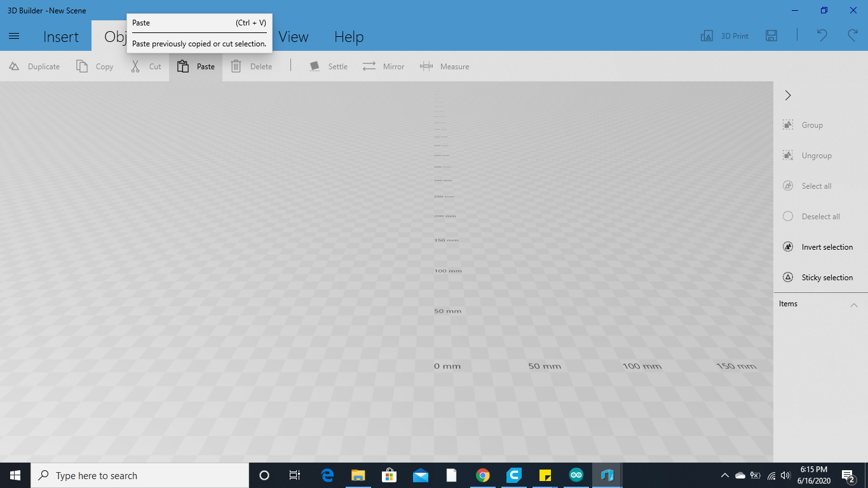Launch the Measure tool

[445, 66]
